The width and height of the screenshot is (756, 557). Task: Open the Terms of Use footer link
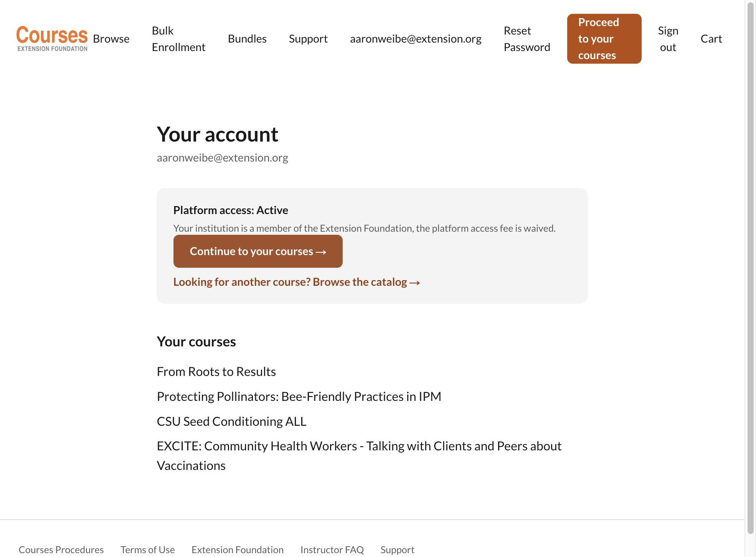click(148, 550)
